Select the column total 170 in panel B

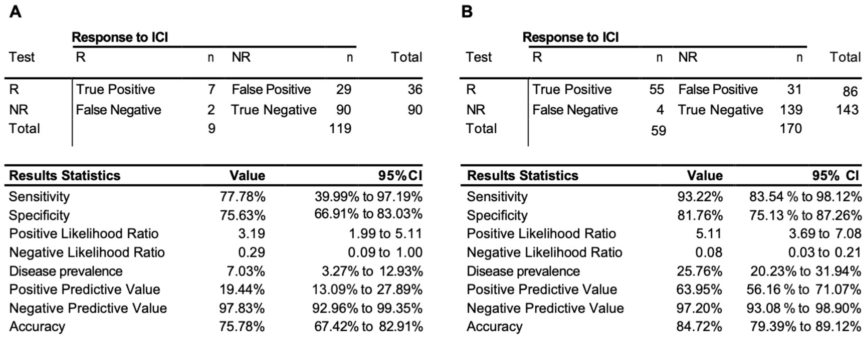790,128
